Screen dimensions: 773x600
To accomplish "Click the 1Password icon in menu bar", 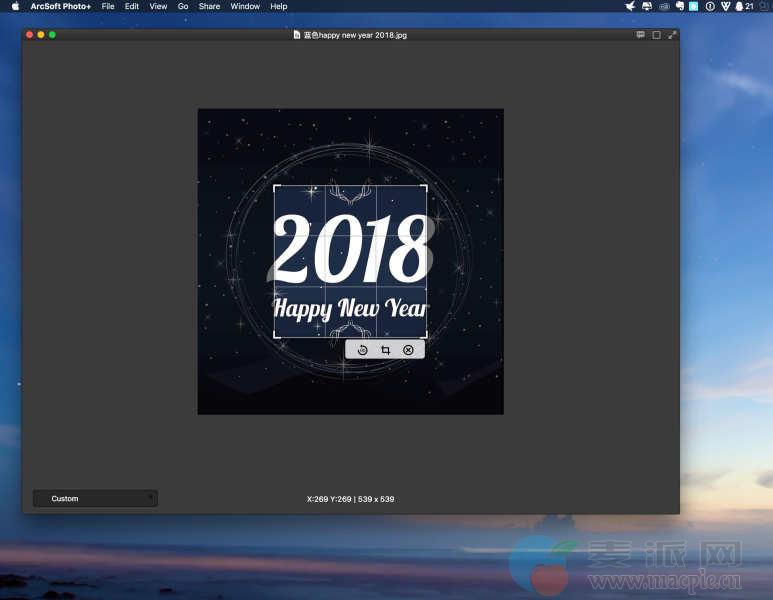I will tap(710, 6).
